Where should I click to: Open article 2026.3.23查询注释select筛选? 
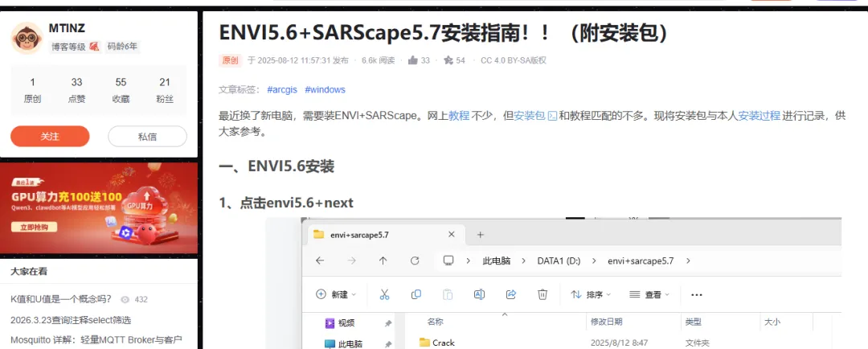coord(71,320)
